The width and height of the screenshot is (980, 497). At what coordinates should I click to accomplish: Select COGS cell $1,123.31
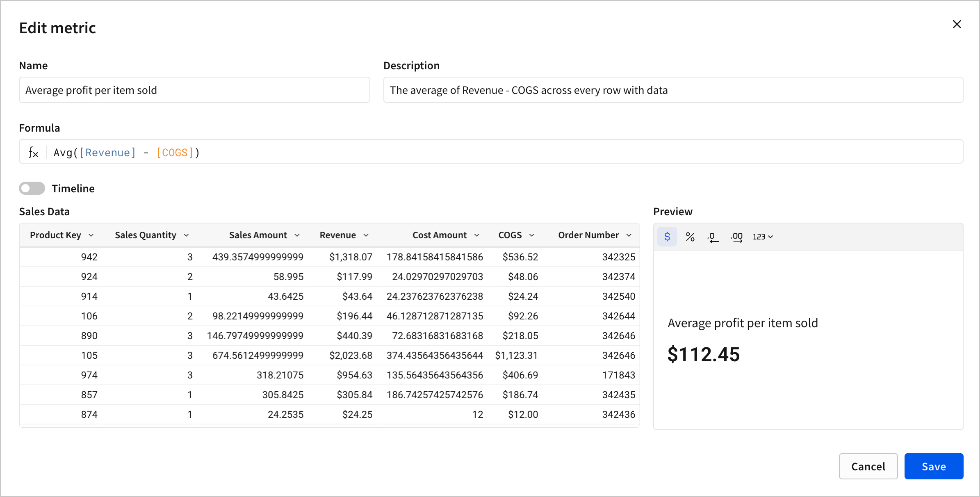pyautogui.click(x=517, y=356)
